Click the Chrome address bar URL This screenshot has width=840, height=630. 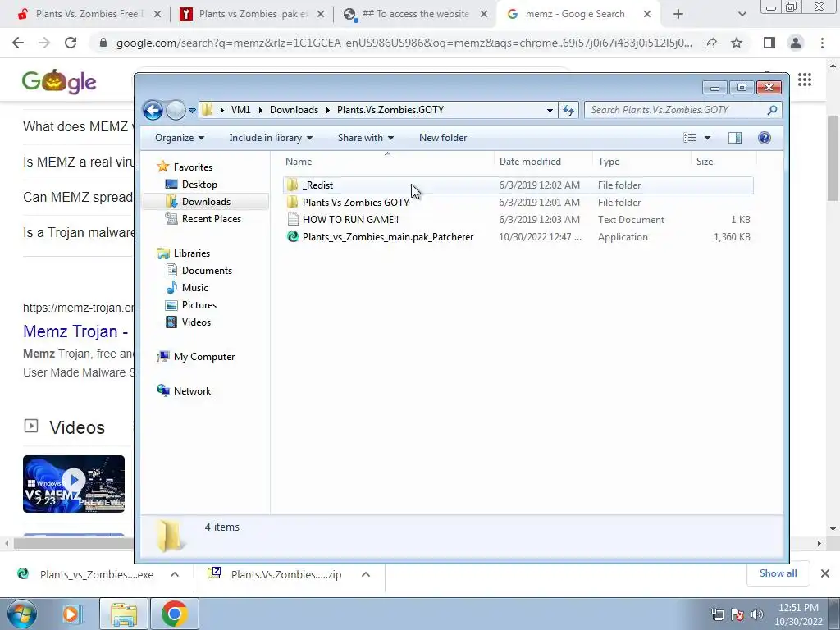(404, 43)
